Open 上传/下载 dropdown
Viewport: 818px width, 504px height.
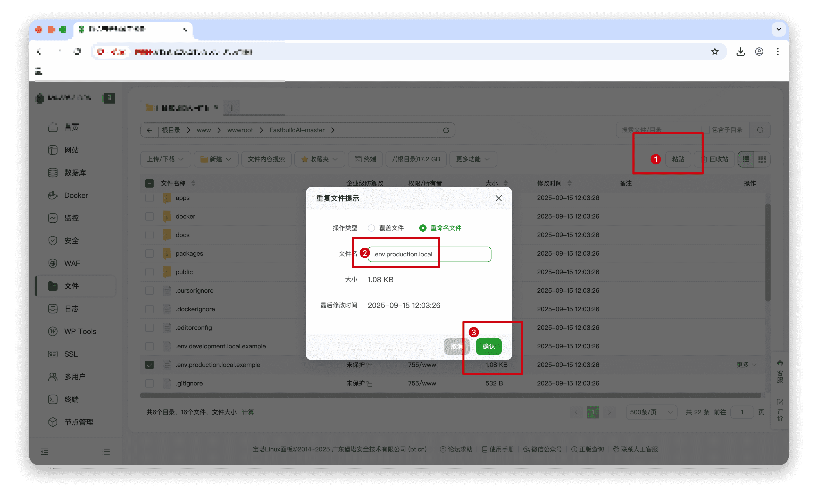pos(165,159)
